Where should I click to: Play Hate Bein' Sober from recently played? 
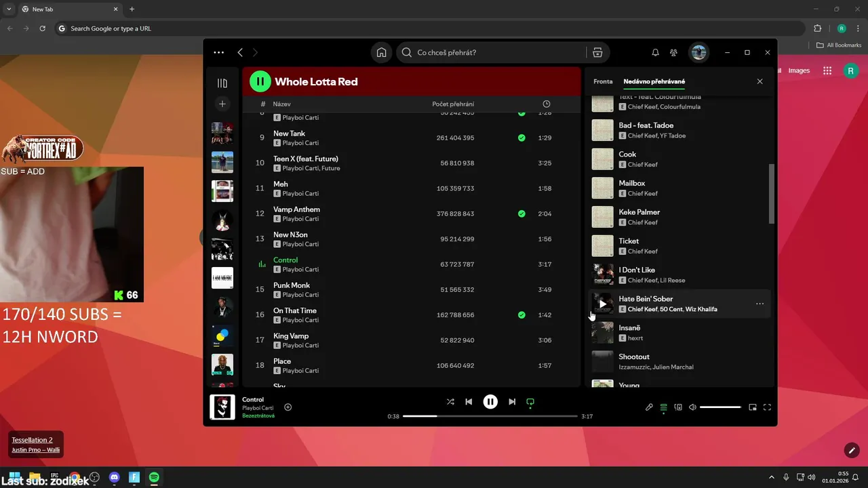(x=603, y=304)
